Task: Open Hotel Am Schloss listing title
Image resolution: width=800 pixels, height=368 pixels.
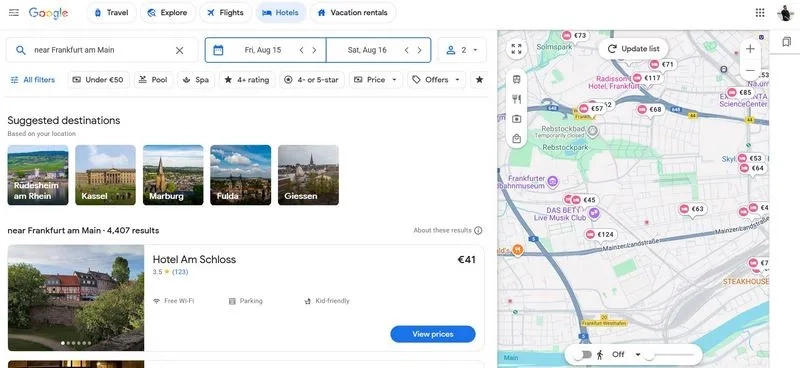Action: 194,259
